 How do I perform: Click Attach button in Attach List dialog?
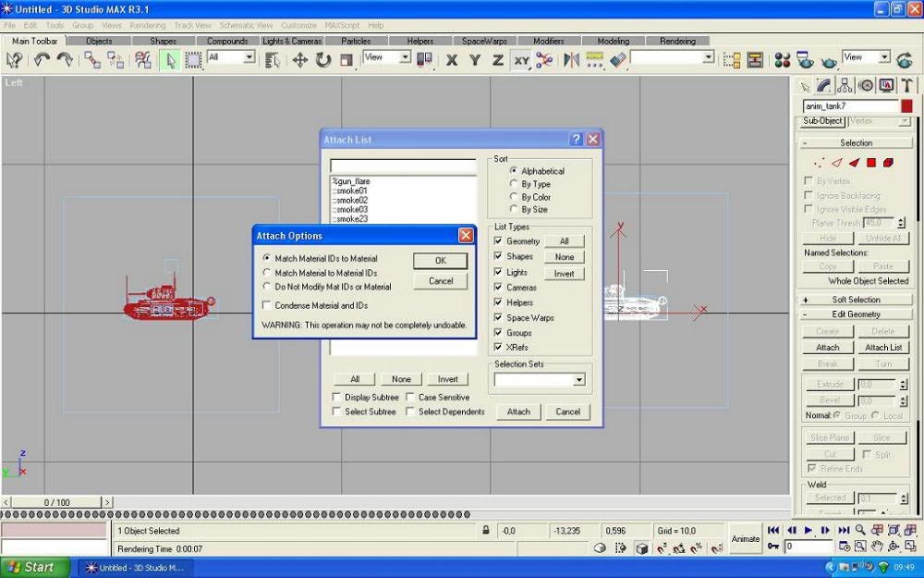[x=518, y=412]
